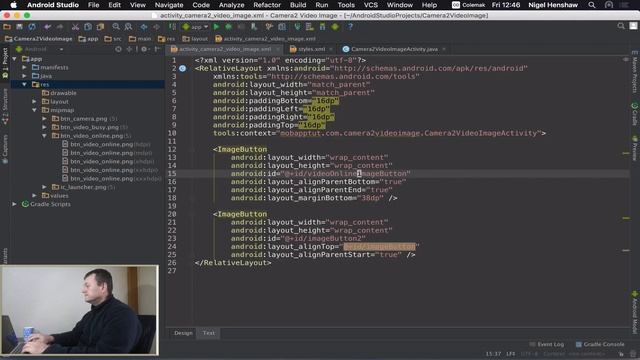Image resolution: width=640 pixels, height=360 pixels.
Task: Click the Replace magnifier icon
Action: tap(128, 27)
